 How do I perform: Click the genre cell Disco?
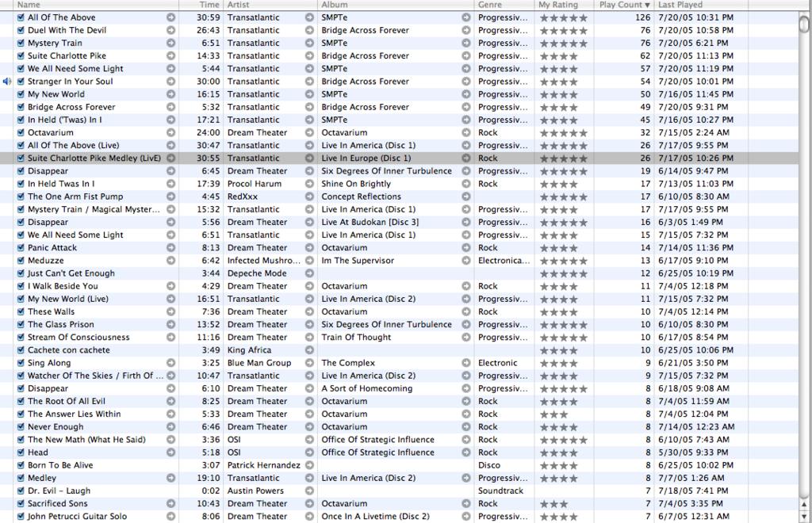click(x=489, y=465)
